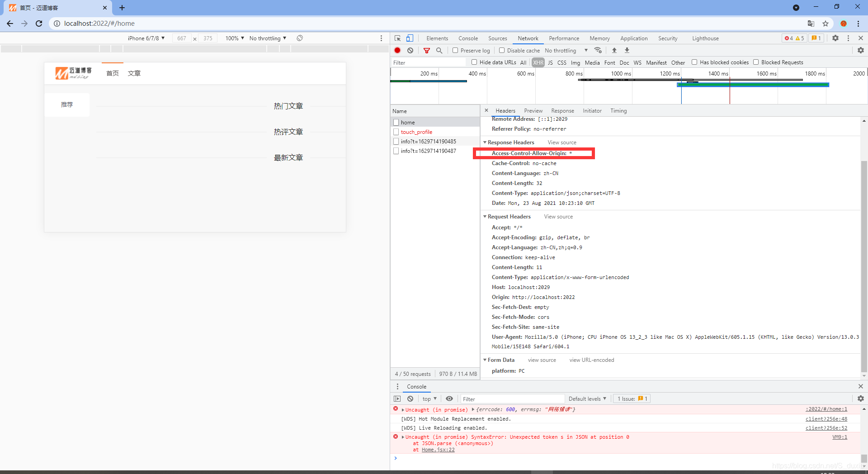Toggle the device toolbar icon
This screenshot has width=868, height=474.
pos(410,38)
